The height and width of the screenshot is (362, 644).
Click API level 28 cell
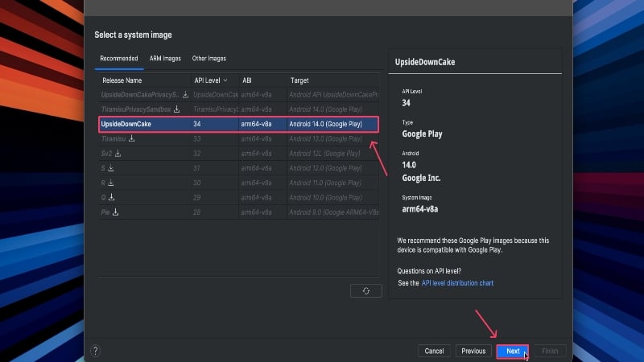pos(197,212)
